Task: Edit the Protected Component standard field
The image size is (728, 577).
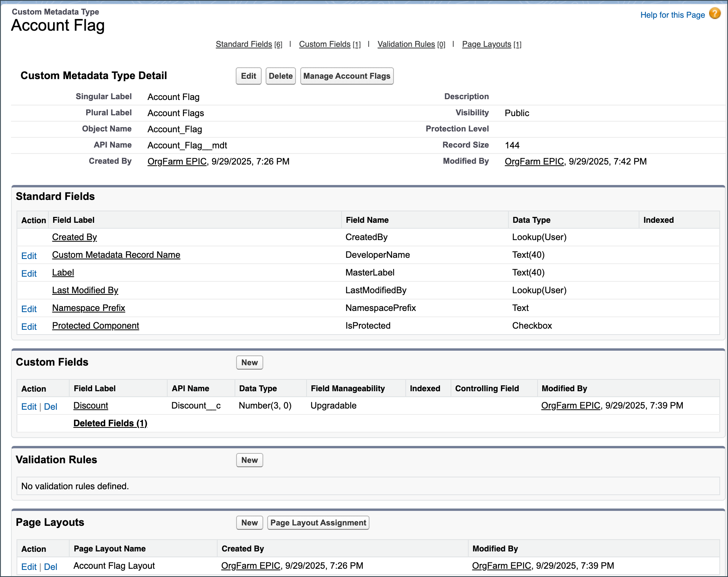Action: coord(29,327)
